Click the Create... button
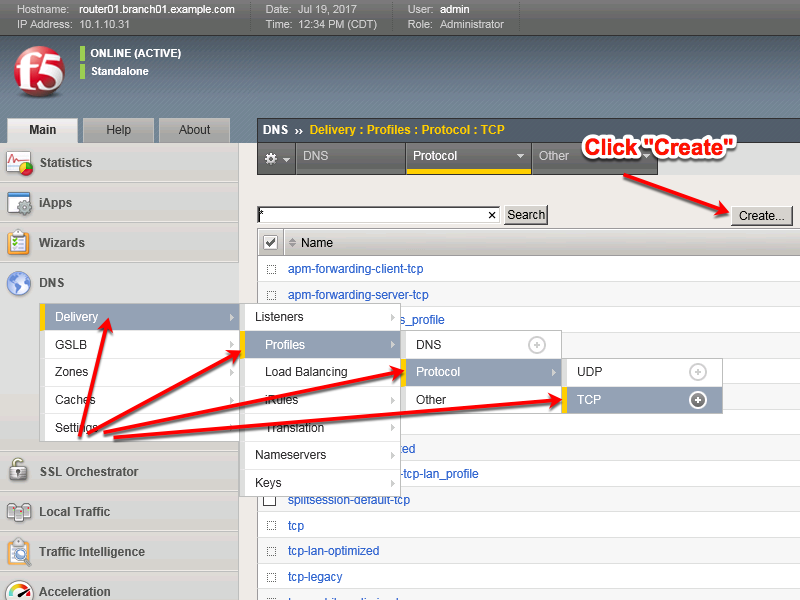Viewport: 800px width, 600px height. tap(761, 216)
